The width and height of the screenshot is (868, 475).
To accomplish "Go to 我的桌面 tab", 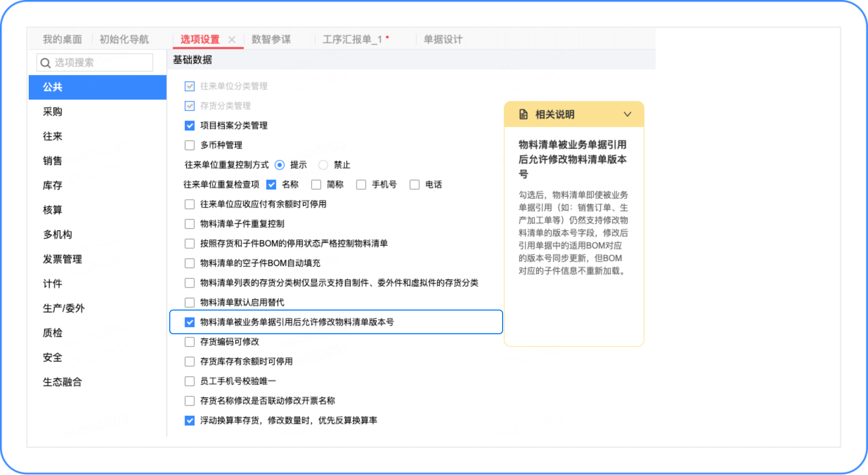I will pyautogui.click(x=62, y=39).
